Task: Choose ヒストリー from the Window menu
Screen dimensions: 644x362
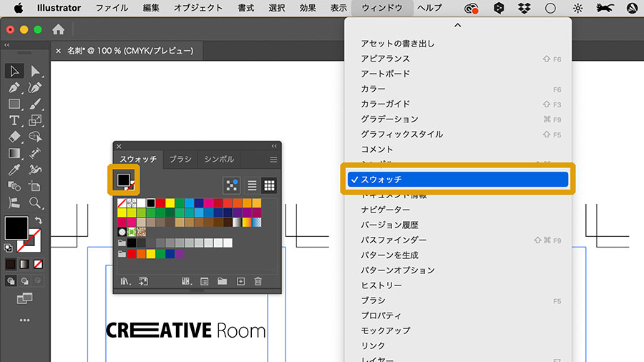Action: [x=457, y=285]
